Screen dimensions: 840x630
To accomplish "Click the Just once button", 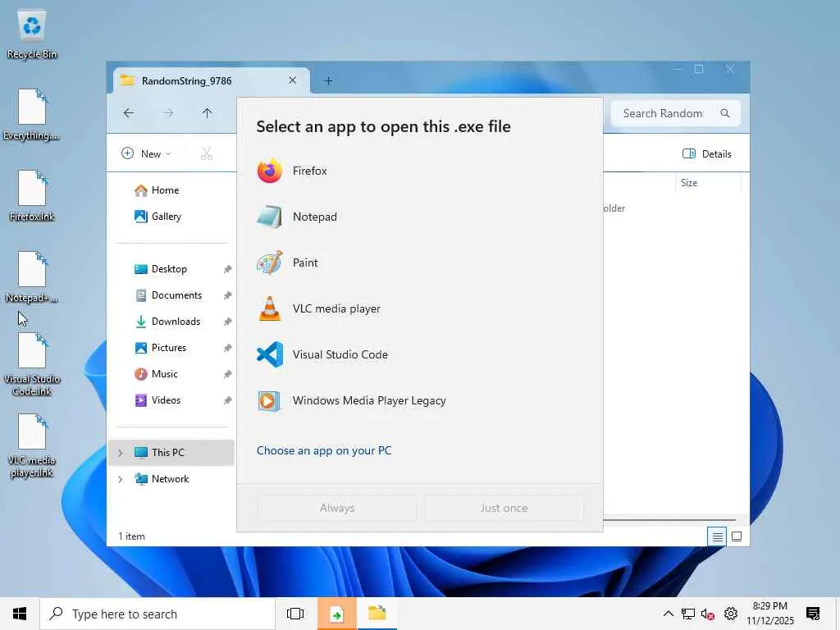I will tap(504, 508).
